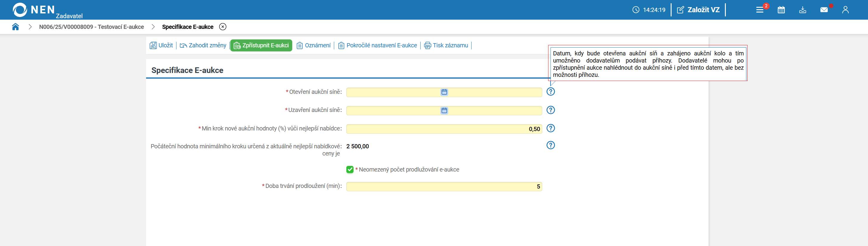Open date picker for Otevření aukční síně
Image resolution: width=868 pixels, height=246 pixels.
pos(444,92)
